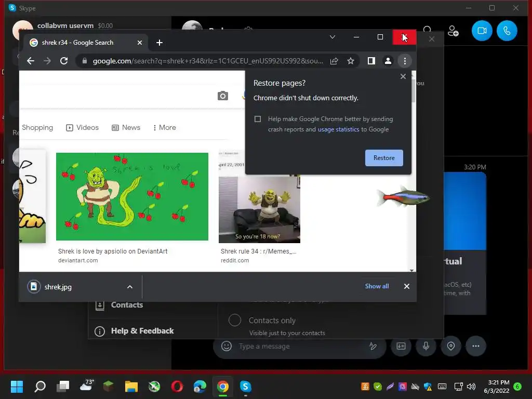Start a Skype video call

click(x=482, y=31)
